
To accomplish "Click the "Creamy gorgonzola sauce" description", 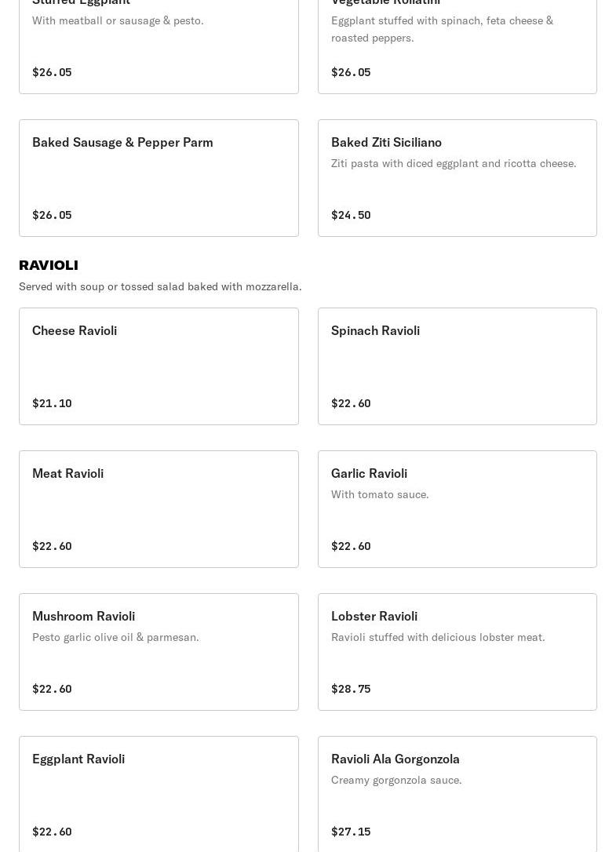I will coord(396,780).
